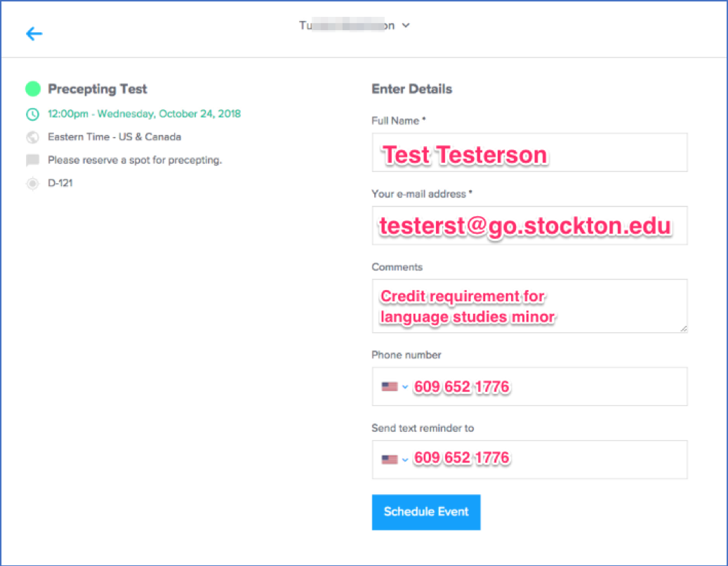
Task: Click the 12:00pm Wednesday date text
Action: (144, 114)
